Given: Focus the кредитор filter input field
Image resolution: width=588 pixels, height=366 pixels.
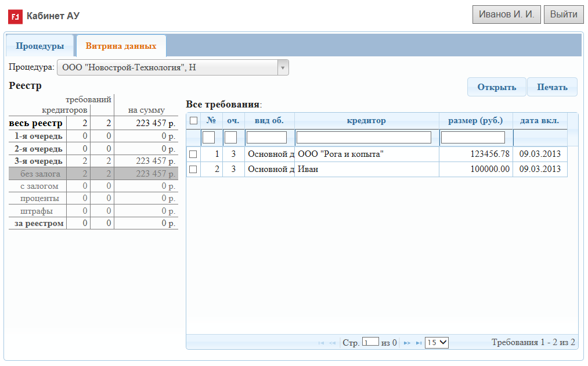Looking at the screenshot, I should [x=364, y=138].
